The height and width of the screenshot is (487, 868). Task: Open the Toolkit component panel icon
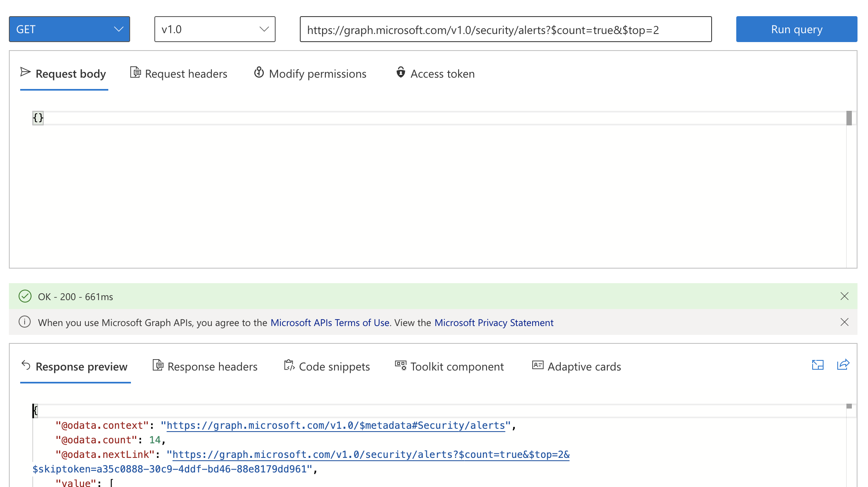[x=400, y=365]
